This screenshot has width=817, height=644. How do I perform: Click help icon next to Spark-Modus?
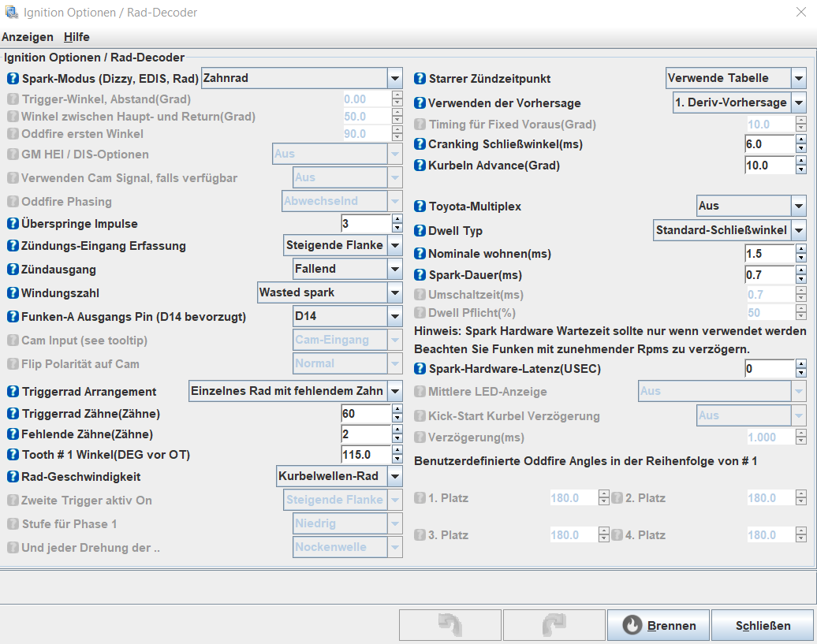(x=13, y=79)
